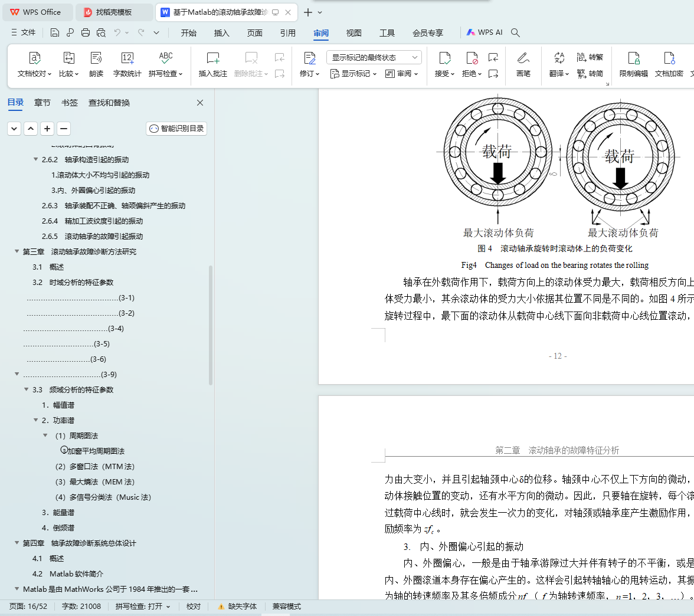Click the new tab plus button
Screen dimensions: 694x616
[x=308, y=12]
